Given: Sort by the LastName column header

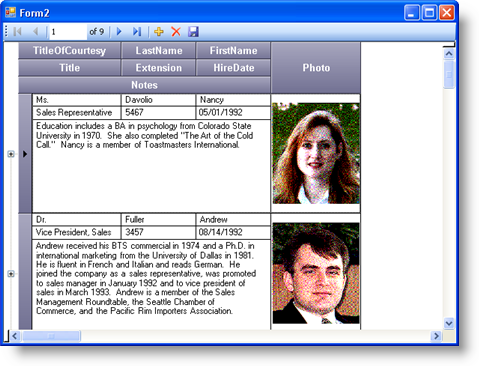Looking at the screenshot, I should tap(159, 50).
